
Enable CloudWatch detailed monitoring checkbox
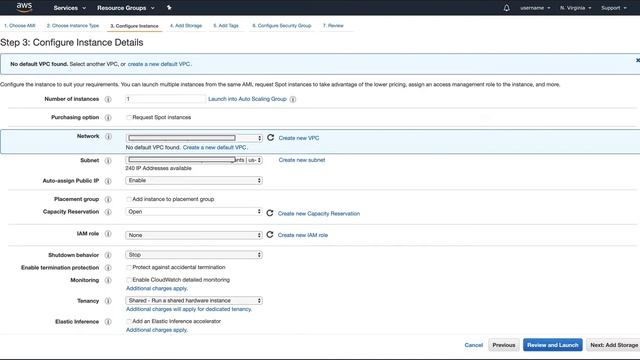coord(129,280)
